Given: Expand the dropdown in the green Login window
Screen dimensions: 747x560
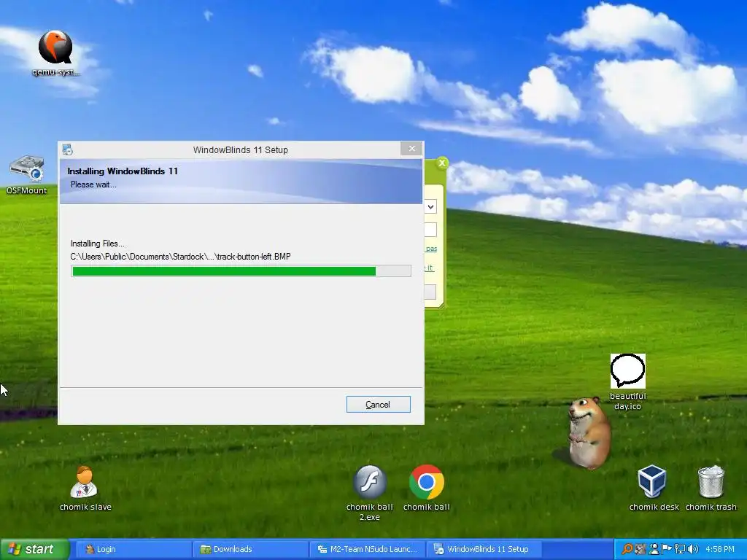Looking at the screenshot, I should [x=430, y=206].
